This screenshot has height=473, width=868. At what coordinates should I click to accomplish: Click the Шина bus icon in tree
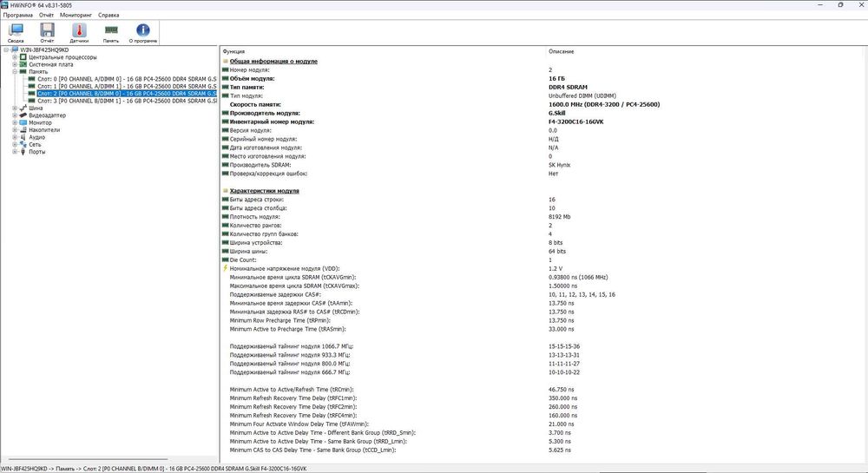23,108
